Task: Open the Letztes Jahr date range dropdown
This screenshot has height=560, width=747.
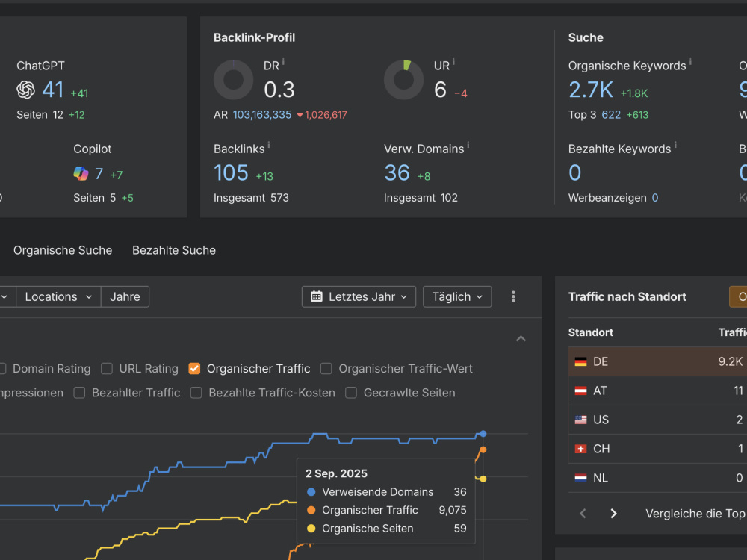Action: (x=359, y=296)
